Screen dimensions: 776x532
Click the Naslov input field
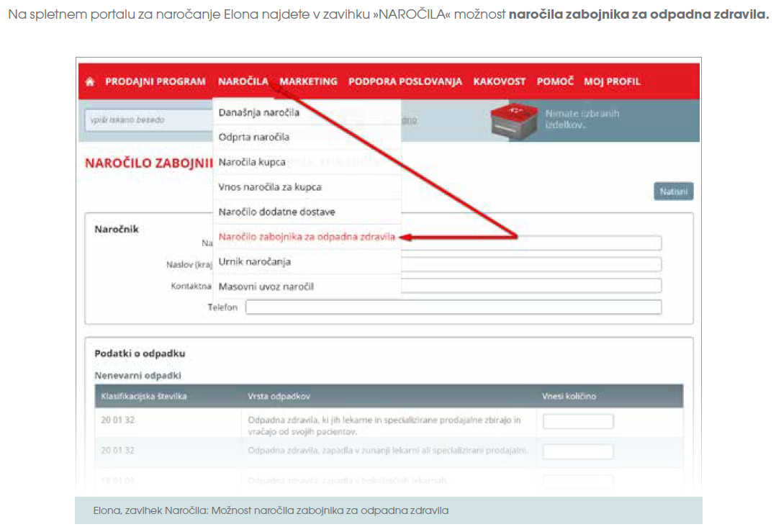point(531,264)
